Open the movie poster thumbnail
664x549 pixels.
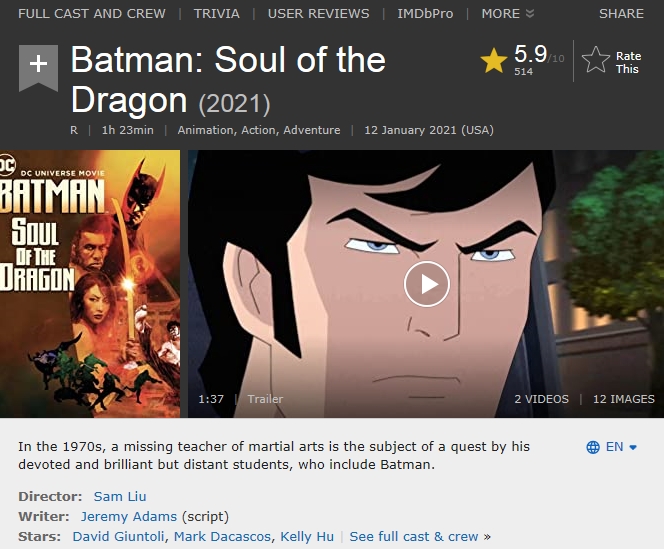click(x=90, y=284)
